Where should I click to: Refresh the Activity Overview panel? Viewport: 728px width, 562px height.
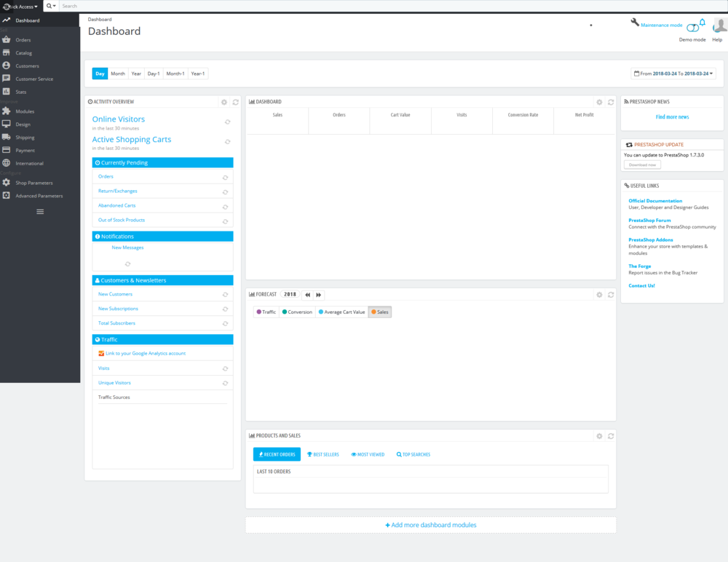click(234, 102)
